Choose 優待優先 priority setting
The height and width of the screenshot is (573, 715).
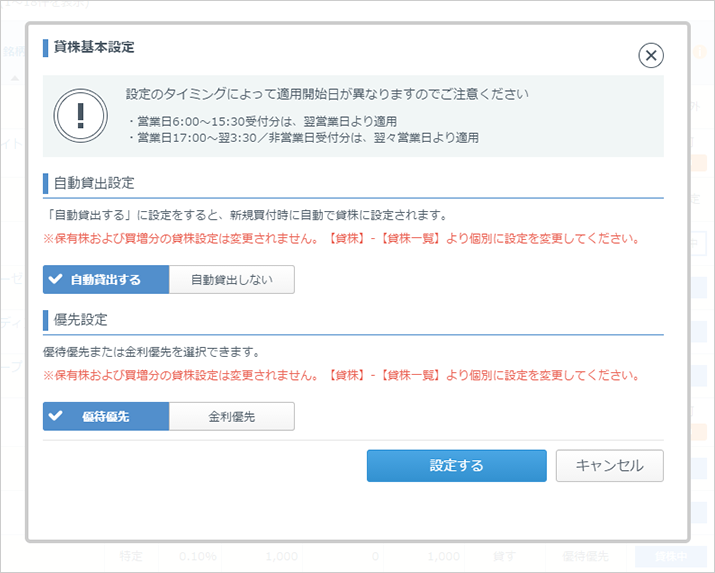point(106,416)
